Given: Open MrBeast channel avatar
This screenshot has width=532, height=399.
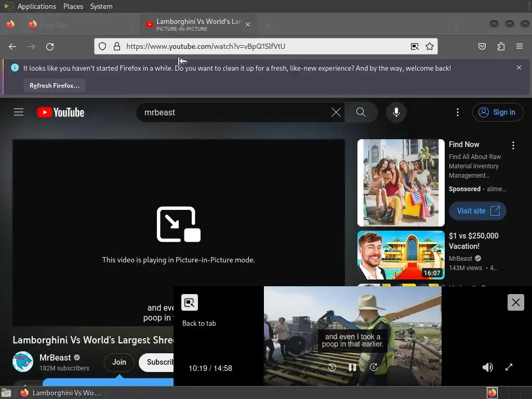Looking at the screenshot, I should tap(23, 362).
